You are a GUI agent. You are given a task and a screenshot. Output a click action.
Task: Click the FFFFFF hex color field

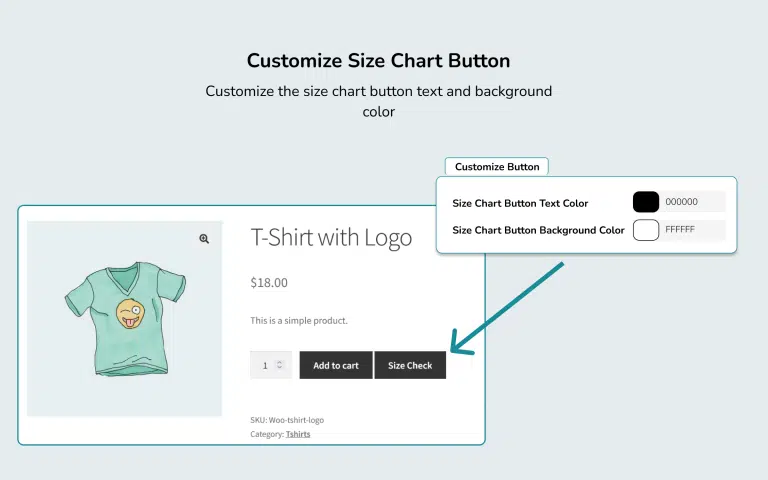692,230
